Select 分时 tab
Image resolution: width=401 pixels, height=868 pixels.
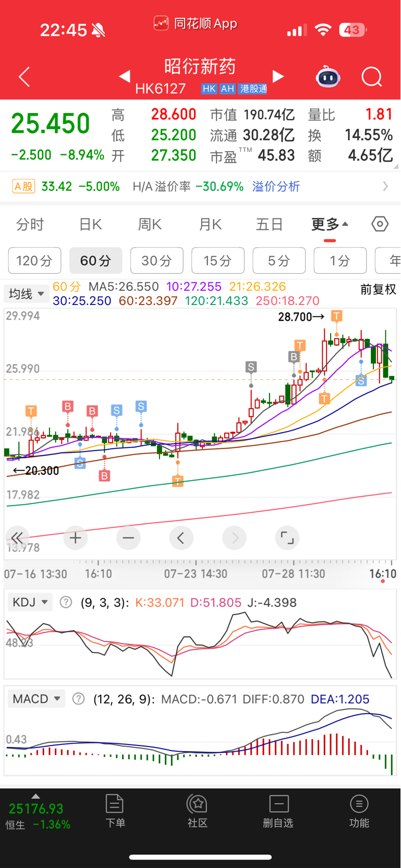pos(30,225)
